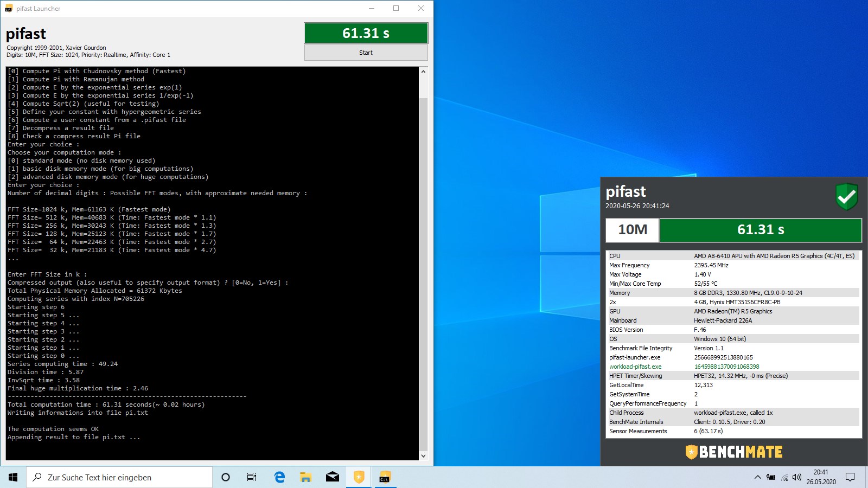Viewport: 868px width, 488px height.
Task: Click the scroll down arrow in console output
Action: pos(423,456)
